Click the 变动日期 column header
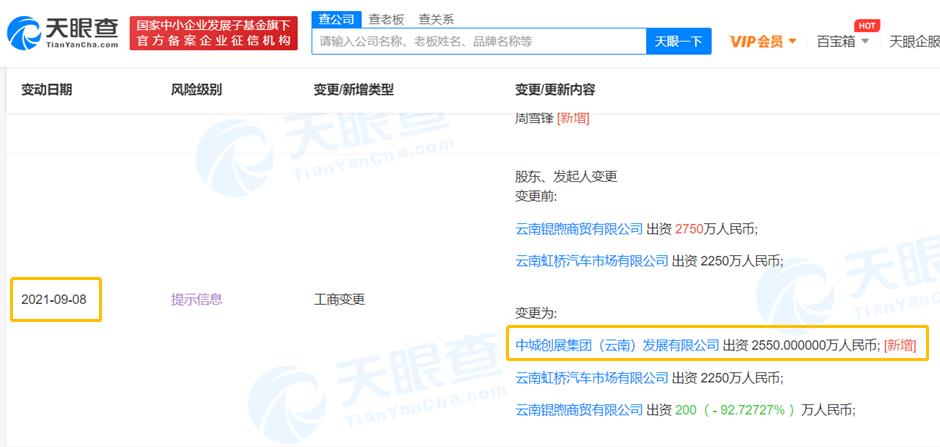940x447 pixels. click(x=47, y=90)
